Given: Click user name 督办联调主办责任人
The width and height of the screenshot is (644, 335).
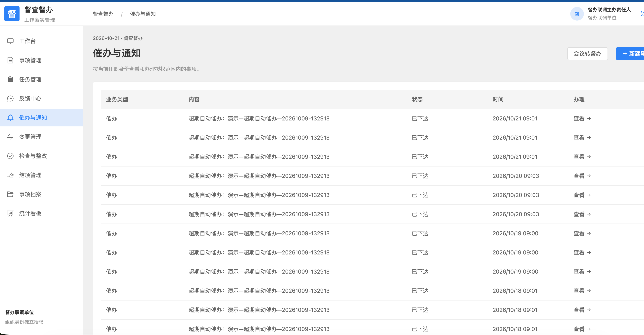Looking at the screenshot, I should 609,10.
